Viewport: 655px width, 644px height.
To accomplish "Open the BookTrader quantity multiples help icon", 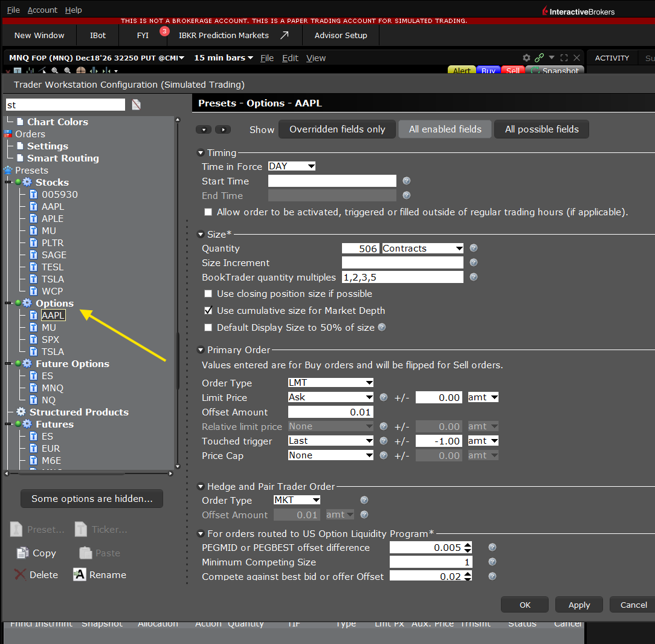I will coord(473,277).
